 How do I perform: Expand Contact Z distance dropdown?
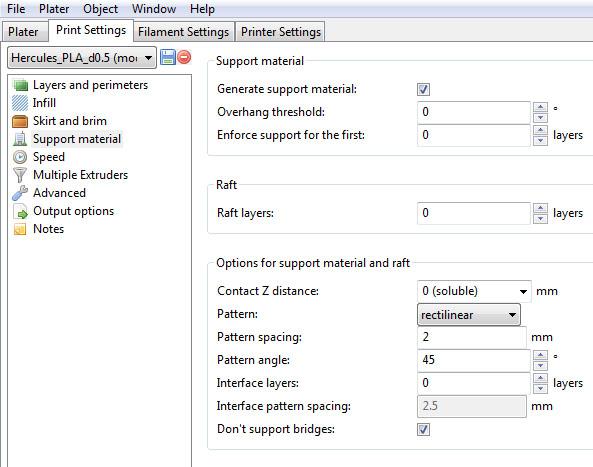point(474,291)
